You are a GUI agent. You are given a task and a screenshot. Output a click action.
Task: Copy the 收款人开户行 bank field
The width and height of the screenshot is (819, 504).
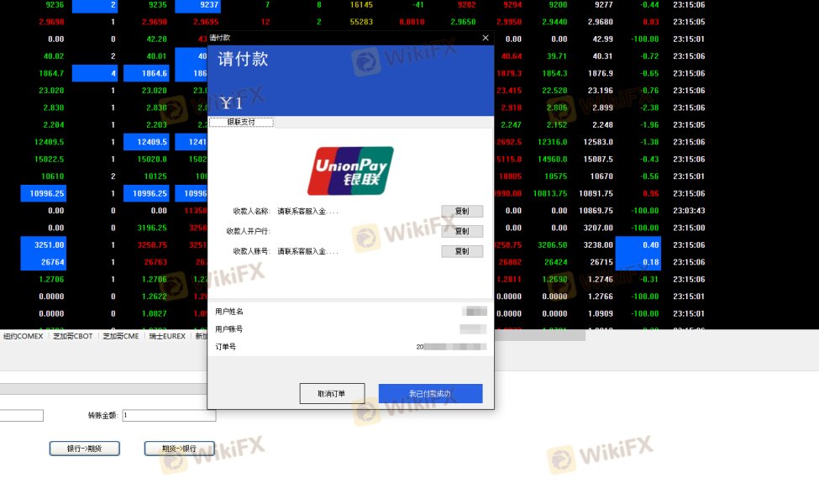(x=462, y=231)
